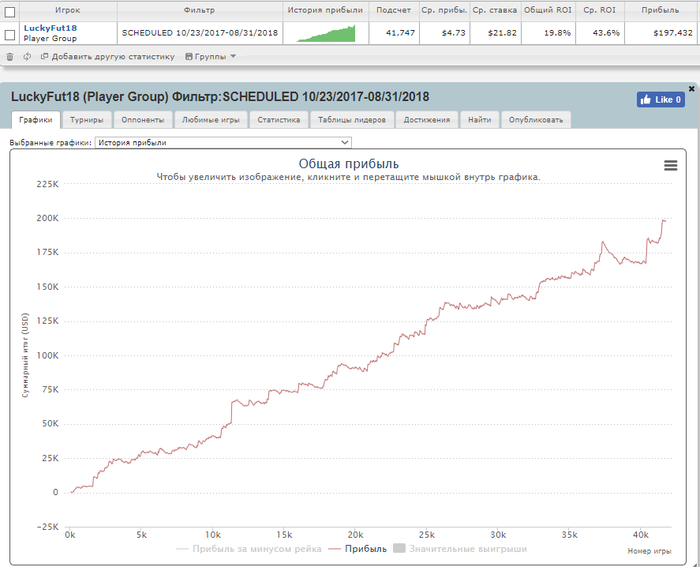Click the count value '41,747'
Image resolution: width=700 pixels, height=567 pixels.
[400, 33]
